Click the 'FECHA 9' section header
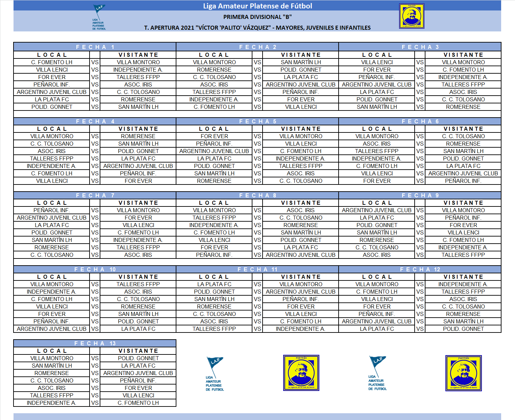Viewport: 515px width, 420px height. coord(420,195)
